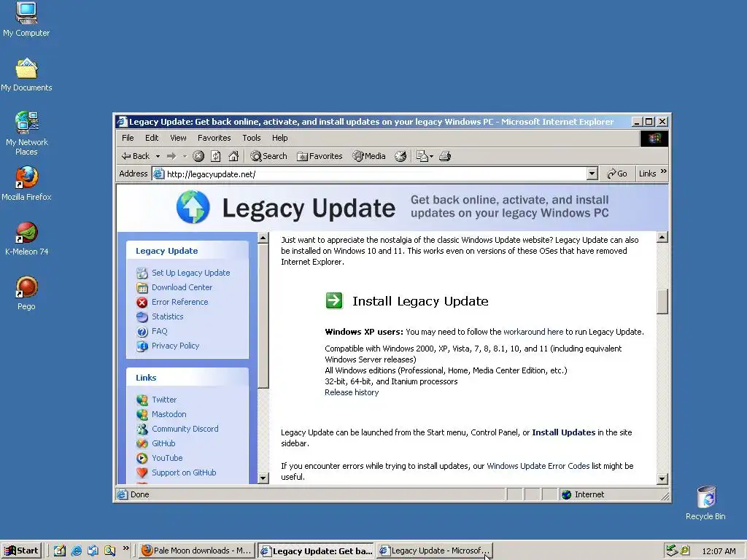
Task: Click the magnifier quick launch icon
Action: point(109,551)
